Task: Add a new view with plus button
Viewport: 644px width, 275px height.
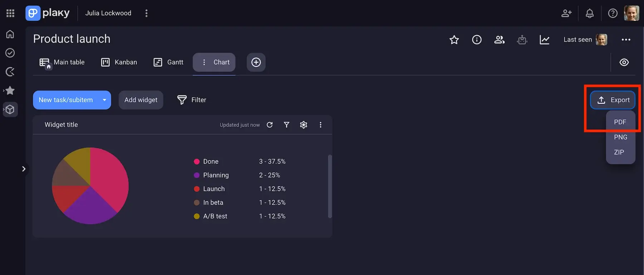Action: coord(256,62)
